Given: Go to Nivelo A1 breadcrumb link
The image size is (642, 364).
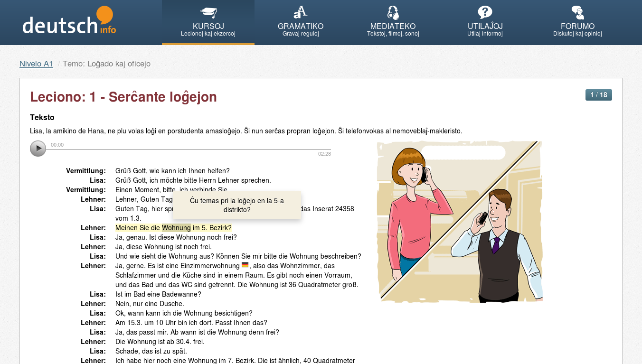Looking at the screenshot, I should [36, 64].
